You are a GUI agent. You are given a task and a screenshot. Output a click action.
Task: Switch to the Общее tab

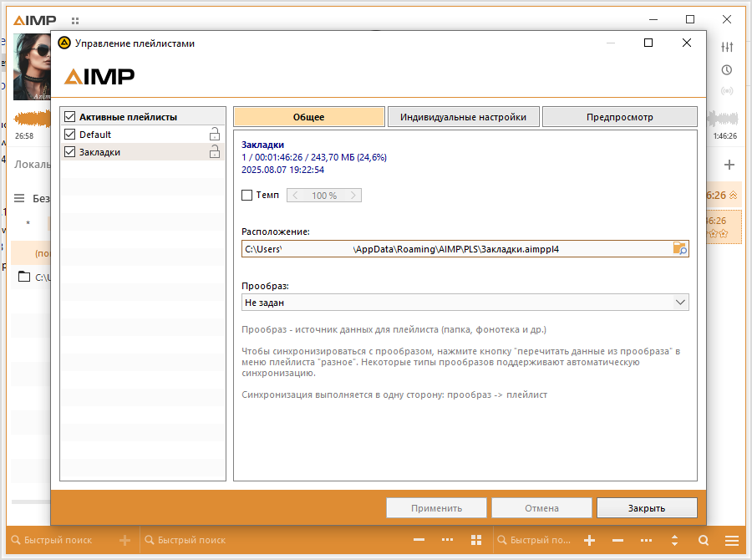309,117
